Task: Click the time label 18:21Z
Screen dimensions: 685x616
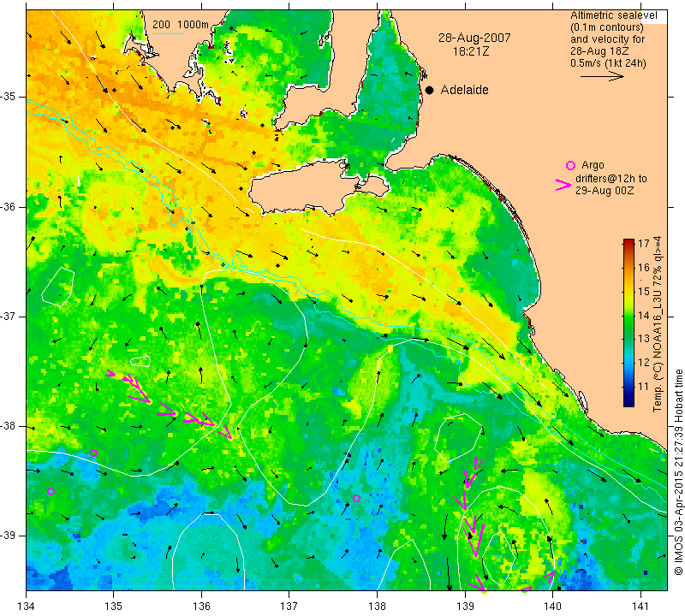Action: (x=471, y=51)
